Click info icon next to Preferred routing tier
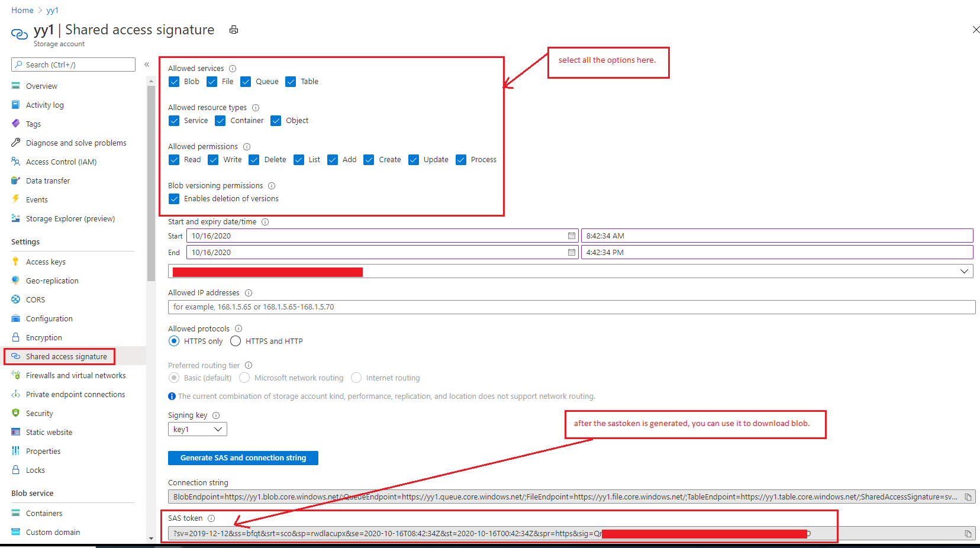This screenshot has width=980, height=548. coord(249,366)
